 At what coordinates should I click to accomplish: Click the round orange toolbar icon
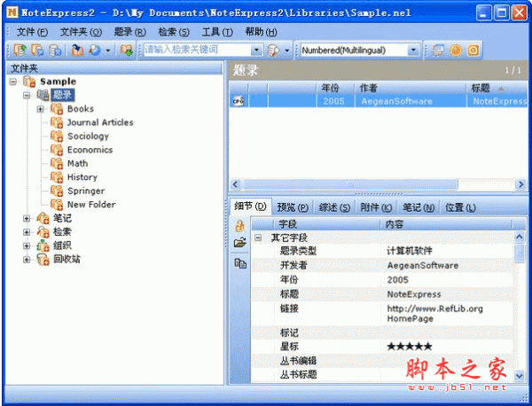coord(456,51)
